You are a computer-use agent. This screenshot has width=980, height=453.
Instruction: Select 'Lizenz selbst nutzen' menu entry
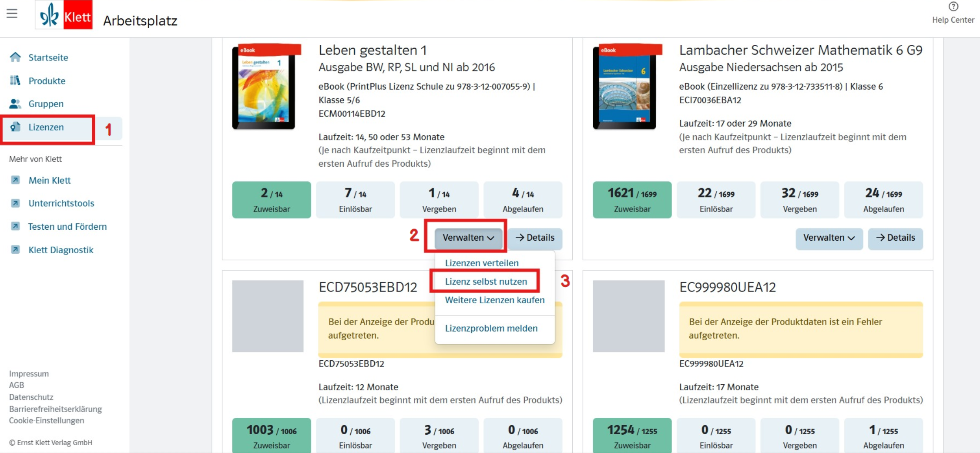(486, 282)
